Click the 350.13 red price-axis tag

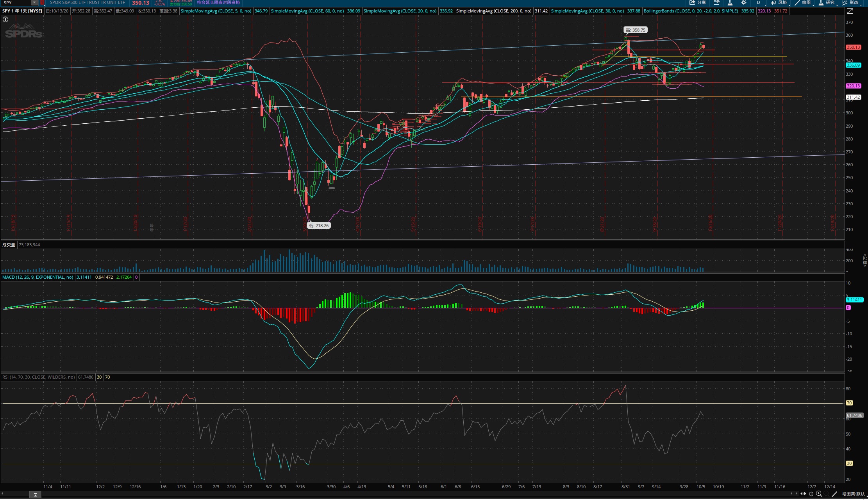(x=853, y=47)
